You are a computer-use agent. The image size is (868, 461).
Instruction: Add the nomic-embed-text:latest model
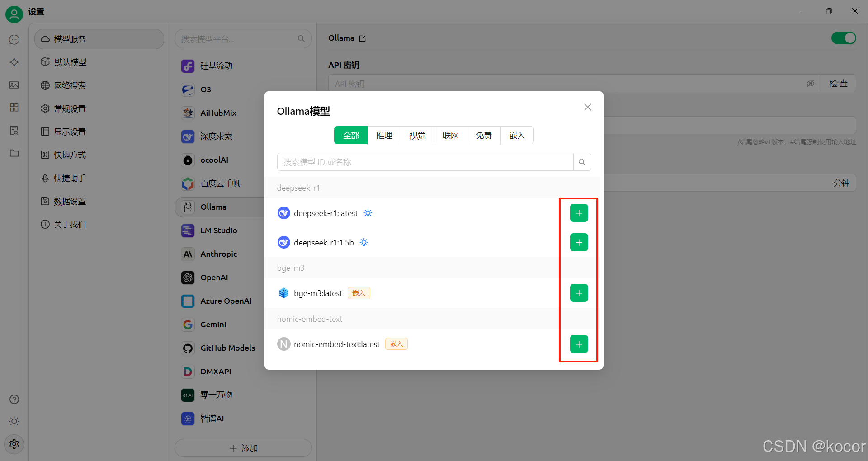(579, 344)
